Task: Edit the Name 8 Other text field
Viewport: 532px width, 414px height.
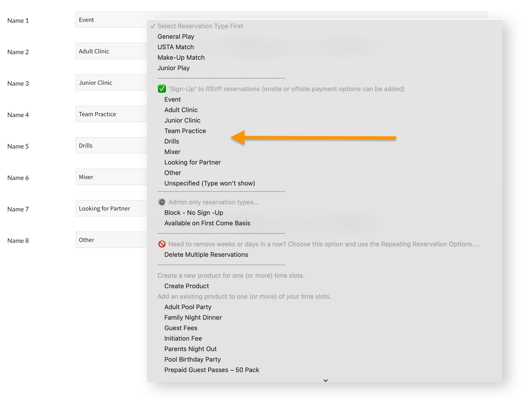Action: click(x=111, y=240)
